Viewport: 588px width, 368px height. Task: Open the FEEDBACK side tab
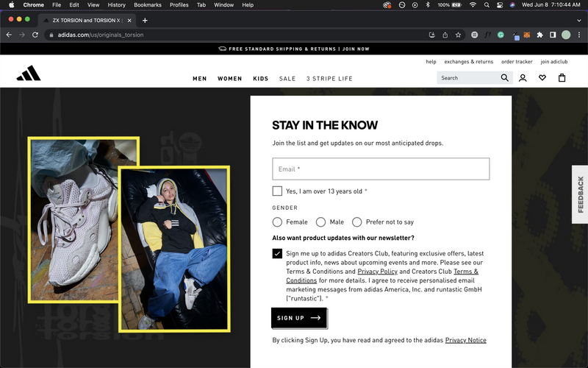point(580,194)
